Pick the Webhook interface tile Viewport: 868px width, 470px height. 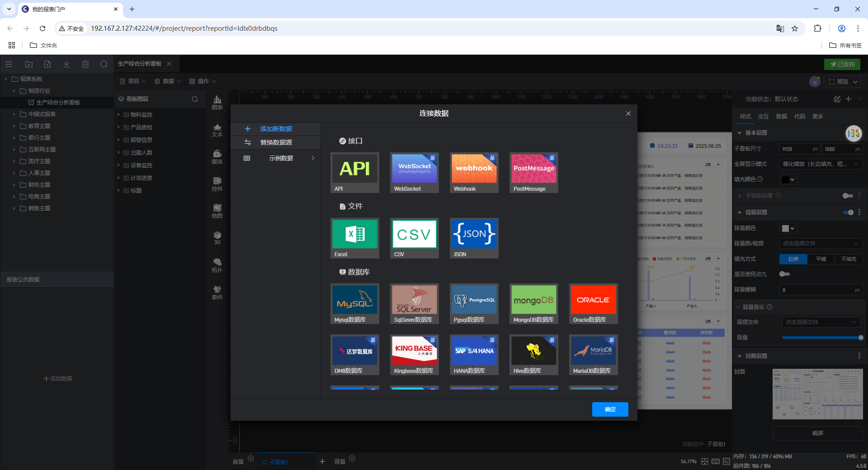[x=474, y=173]
